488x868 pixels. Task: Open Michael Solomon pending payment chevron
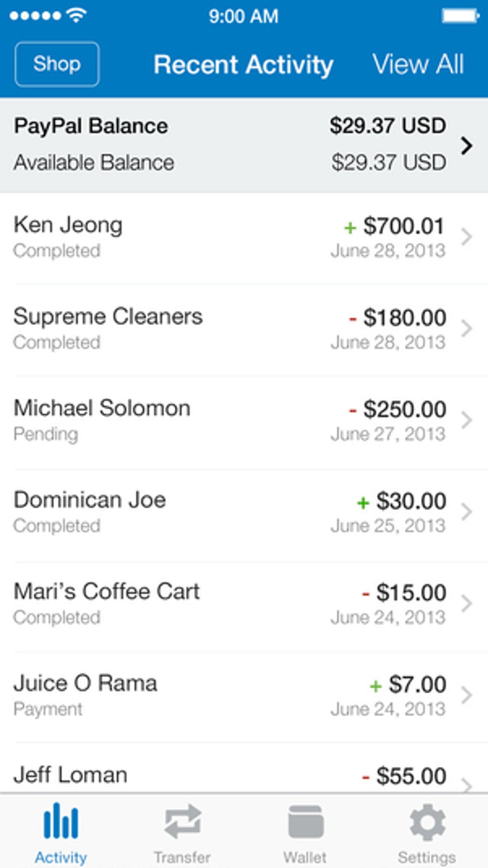coord(466,420)
